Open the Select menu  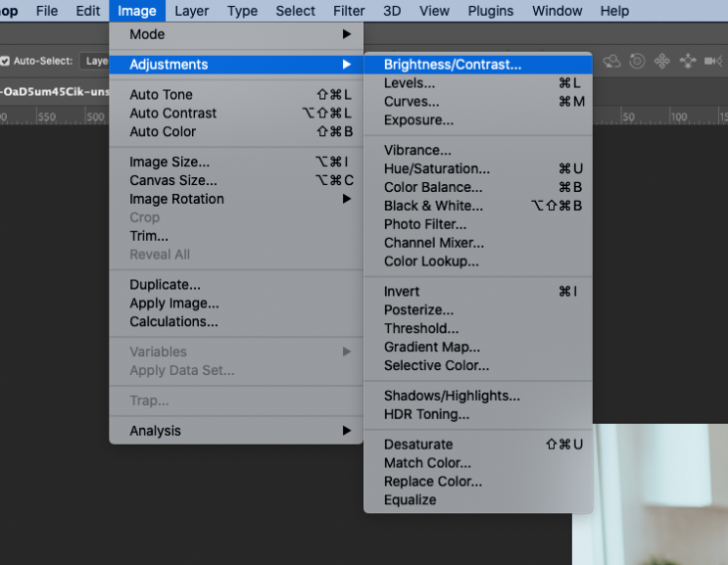[295, 11]
